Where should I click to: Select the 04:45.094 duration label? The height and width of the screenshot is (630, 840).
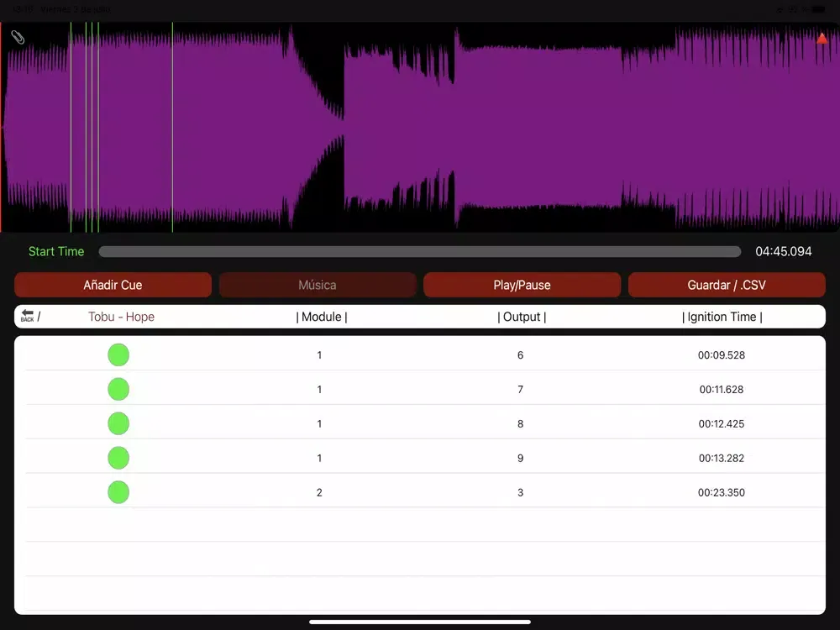pyautogui.click(x=784, y=251)
